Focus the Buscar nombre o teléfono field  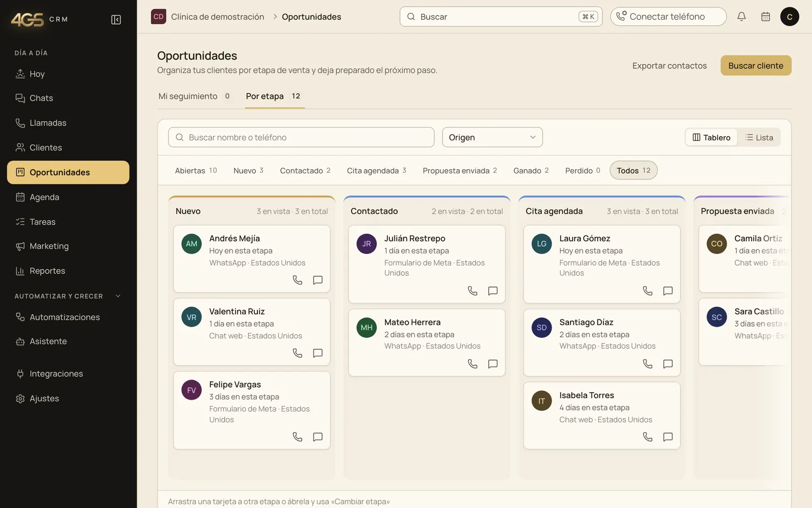(x=301, y=137)
